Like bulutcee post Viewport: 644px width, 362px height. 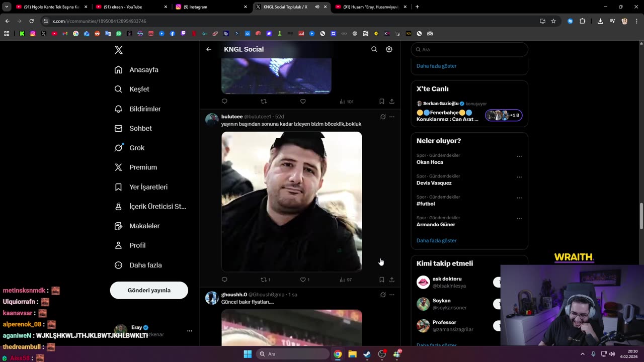[305, 280]
